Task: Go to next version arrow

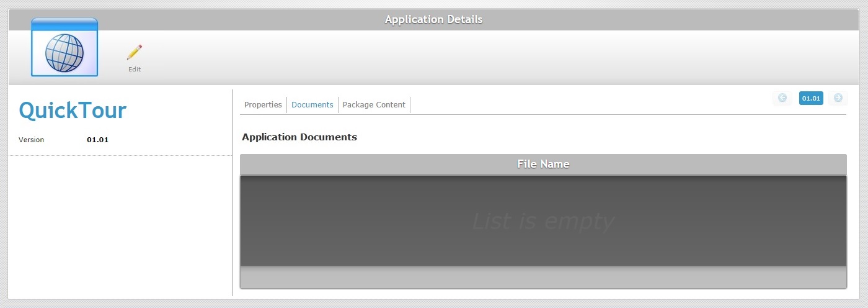Action: [x=838, y=98]
